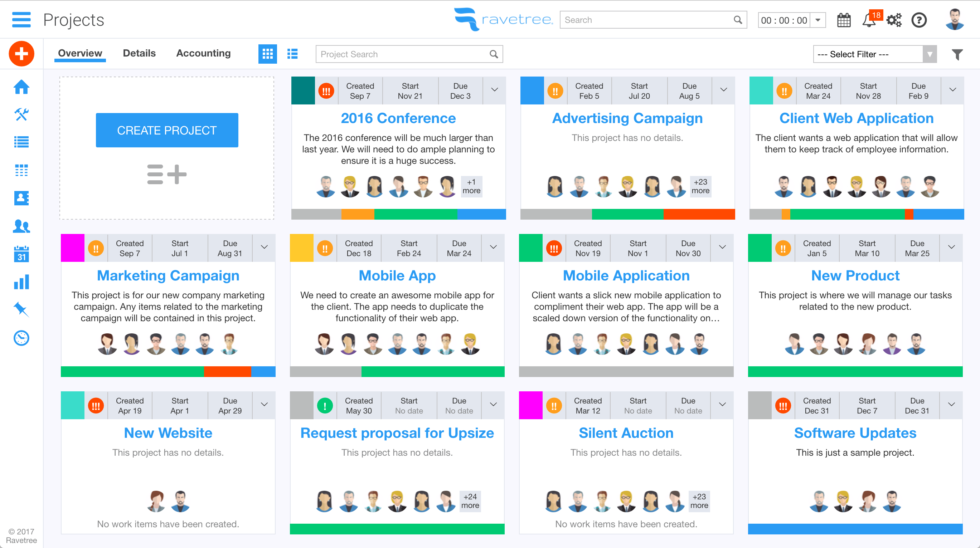Open the timer dropdown arrow

click(818, 20)
